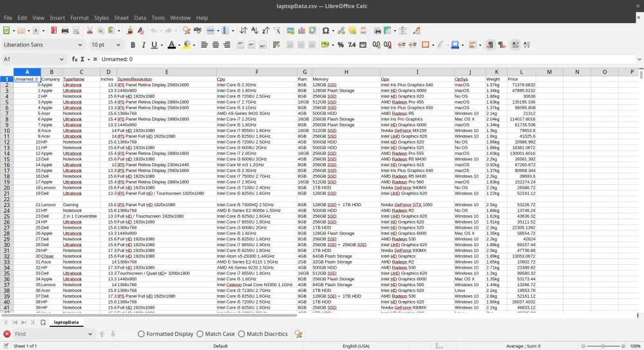This screenshot has width=644, height=350.
Task: Toggle Italic formatting
Action: 144,45
